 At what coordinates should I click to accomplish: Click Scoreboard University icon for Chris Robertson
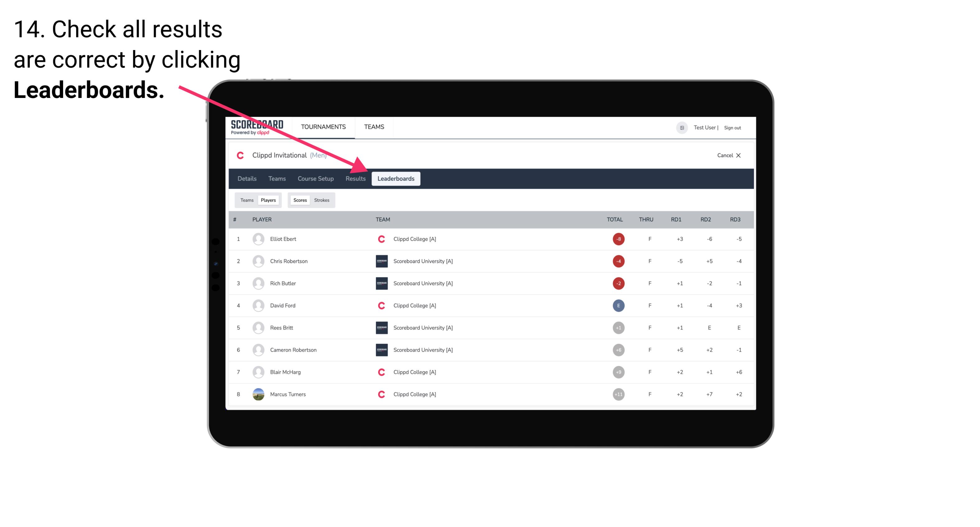click(380, 261)
